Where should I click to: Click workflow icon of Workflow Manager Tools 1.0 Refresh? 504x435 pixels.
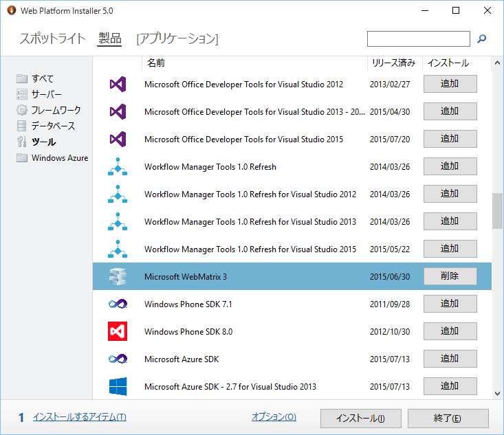[118, 166]
